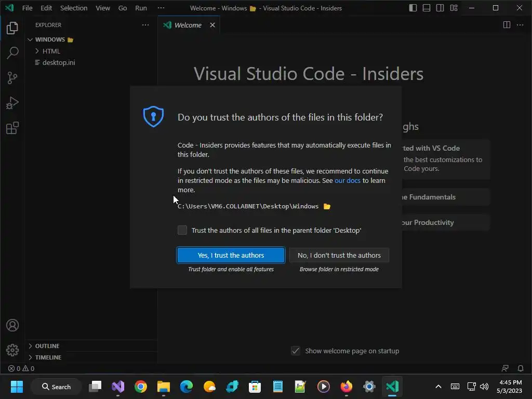Open the Windows Start button
Viewport: 532px width, 399px height.
tap(17, 387)
